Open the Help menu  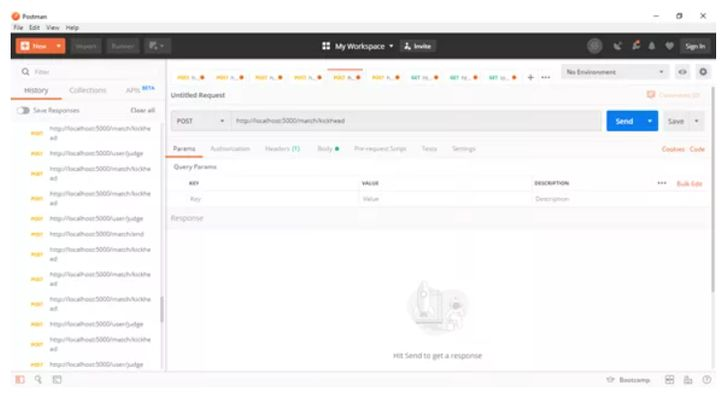[72, 28]
